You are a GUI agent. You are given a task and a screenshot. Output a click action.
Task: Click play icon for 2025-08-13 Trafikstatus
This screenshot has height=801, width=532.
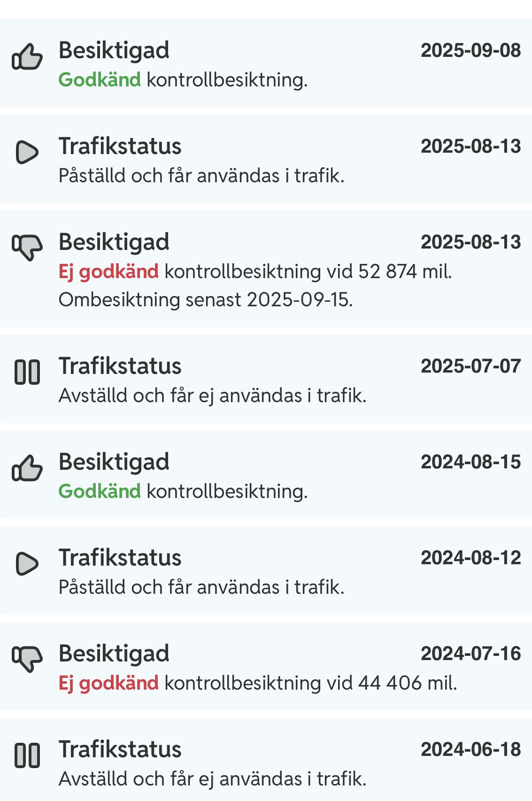pos(27,152)
